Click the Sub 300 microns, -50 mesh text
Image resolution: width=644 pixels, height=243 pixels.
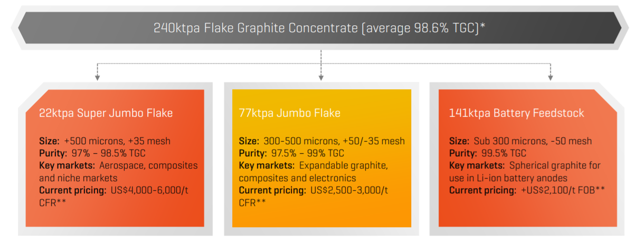533,141
